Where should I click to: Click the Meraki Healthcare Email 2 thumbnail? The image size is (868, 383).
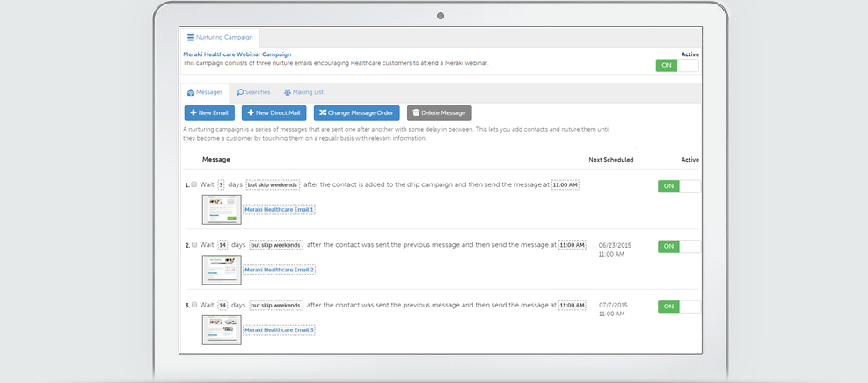[x=222, y=270]
